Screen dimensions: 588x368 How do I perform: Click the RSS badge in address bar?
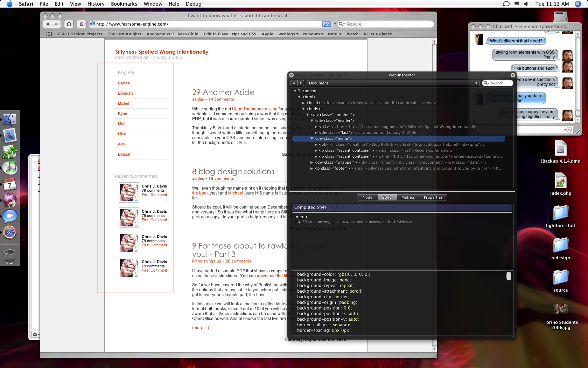pos(327,24)
